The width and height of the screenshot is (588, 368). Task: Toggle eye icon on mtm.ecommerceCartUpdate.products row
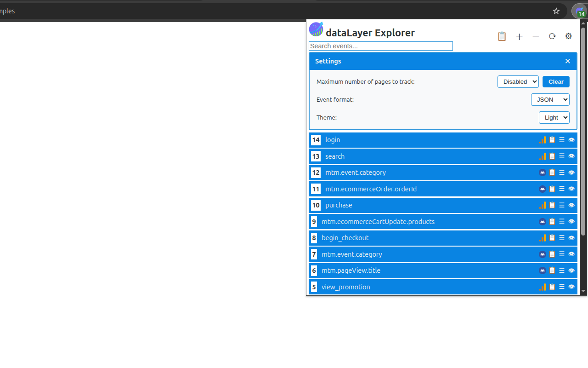pyautogui.click(x=571, y=222)
